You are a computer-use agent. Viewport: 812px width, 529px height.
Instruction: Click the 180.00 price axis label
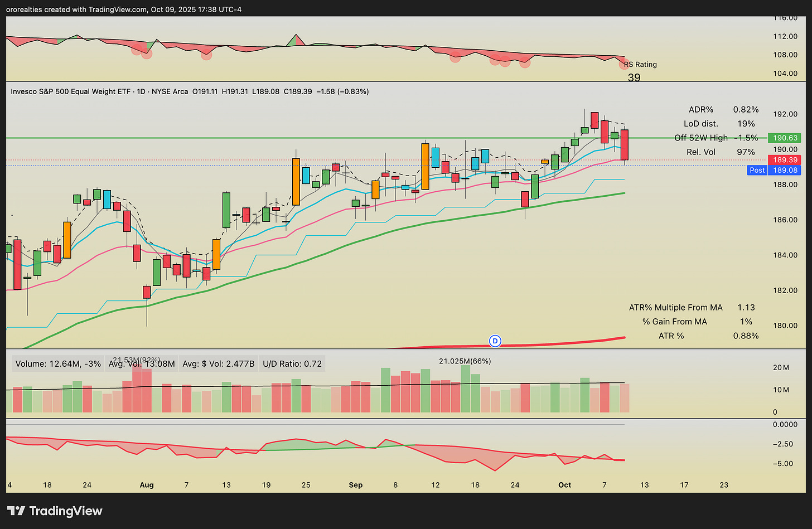[x=786, y=326]
